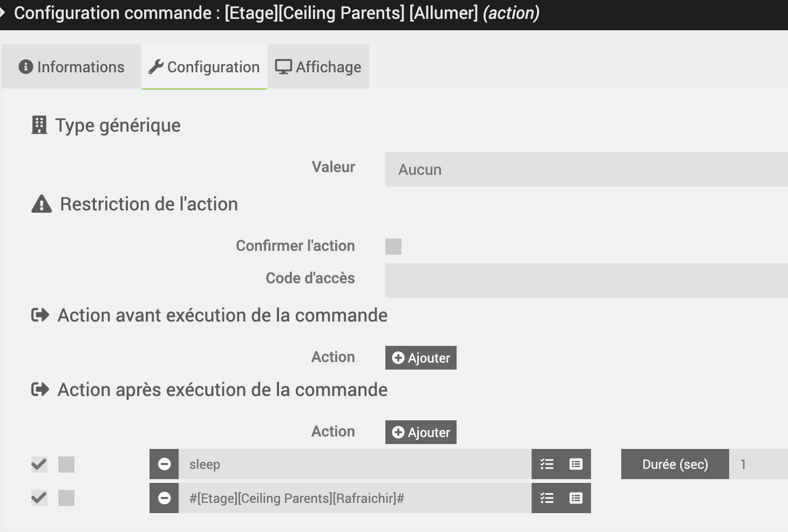Toggle the checkmark enable box for Rafraichir
Screen dimensions: 788x532
39,498
